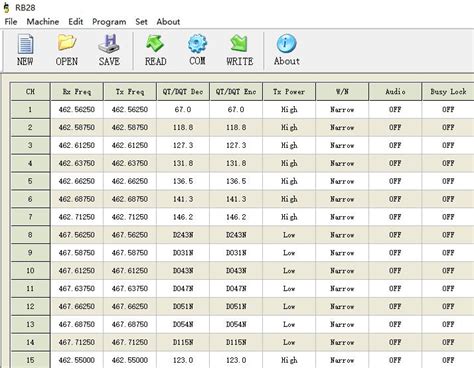The image size is (474, 368).
Task: Select Tx Power High in channel 2
Action: pyautogui.click(x=289, y=127)
